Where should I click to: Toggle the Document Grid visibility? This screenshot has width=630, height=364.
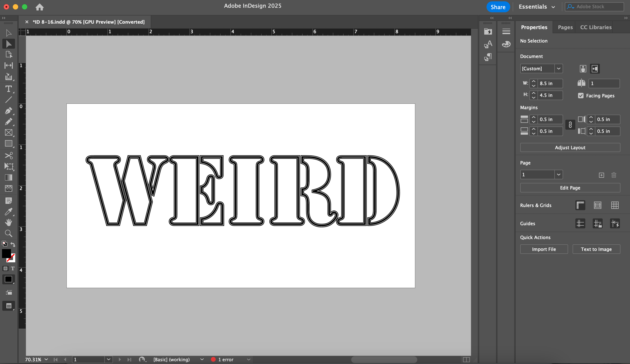point(615,205)
